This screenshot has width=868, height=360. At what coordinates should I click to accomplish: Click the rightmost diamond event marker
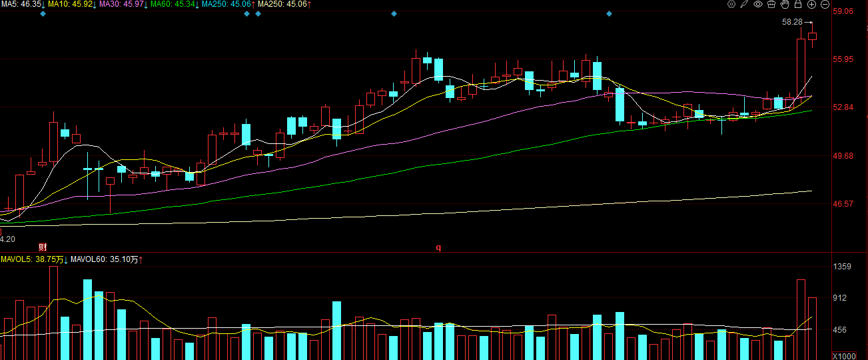(x=608, y=14)
